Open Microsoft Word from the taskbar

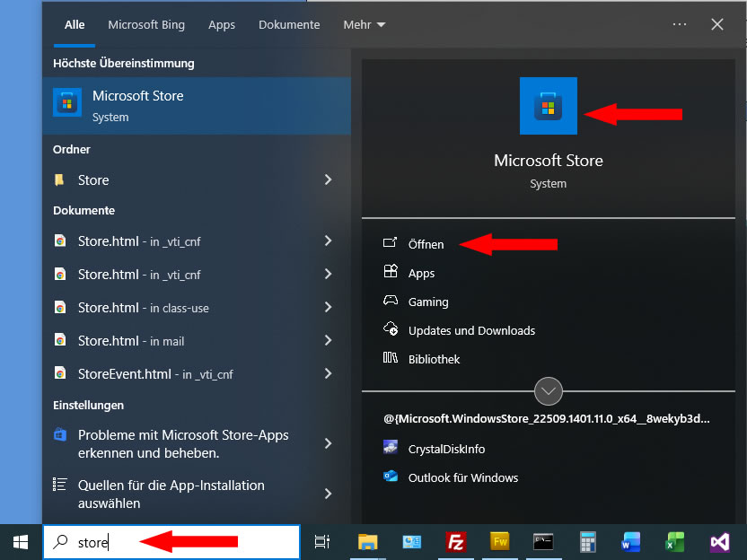(x=631, y=541)
